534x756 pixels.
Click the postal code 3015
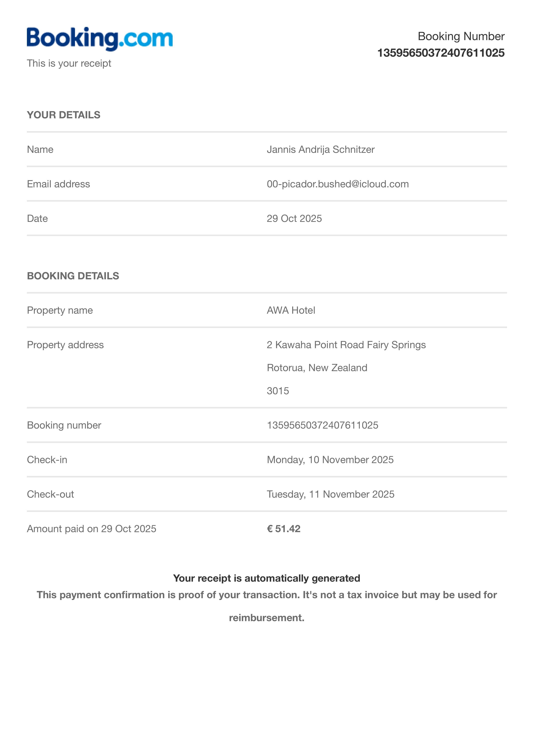click(x=278, y=391)
